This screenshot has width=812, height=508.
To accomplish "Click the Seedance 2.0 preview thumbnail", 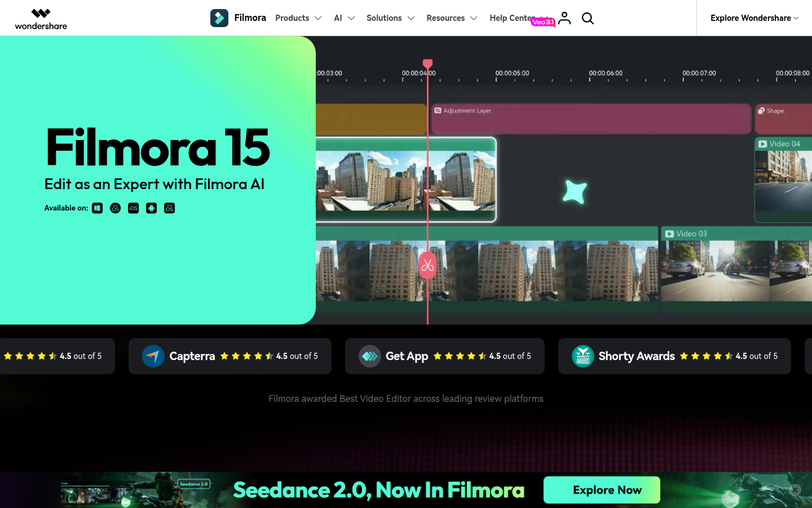I will click(x=135, y=491).
